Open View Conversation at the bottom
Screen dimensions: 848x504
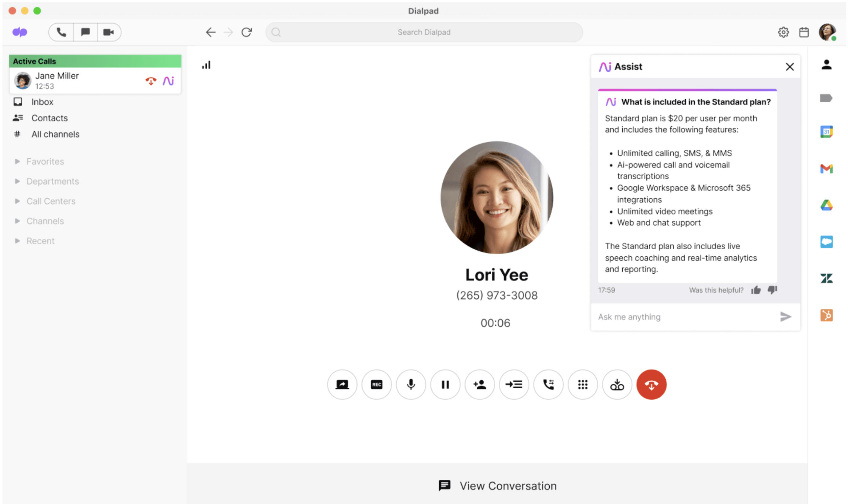click(x=497, y=486)
